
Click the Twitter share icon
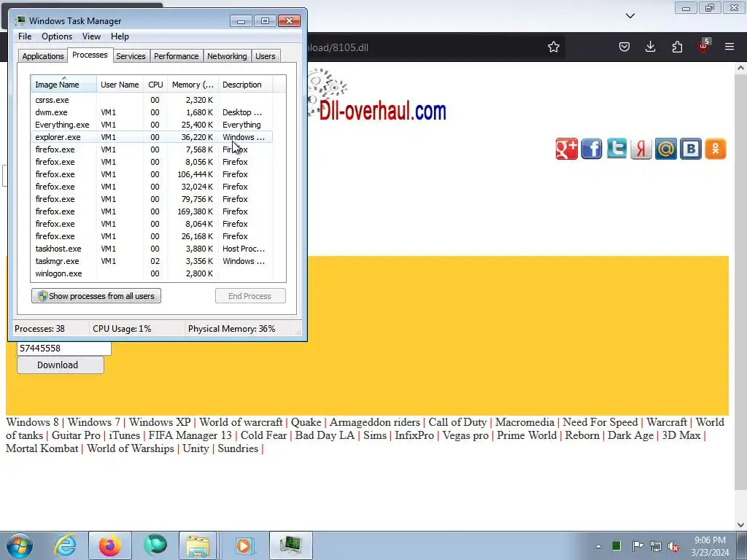616,149
